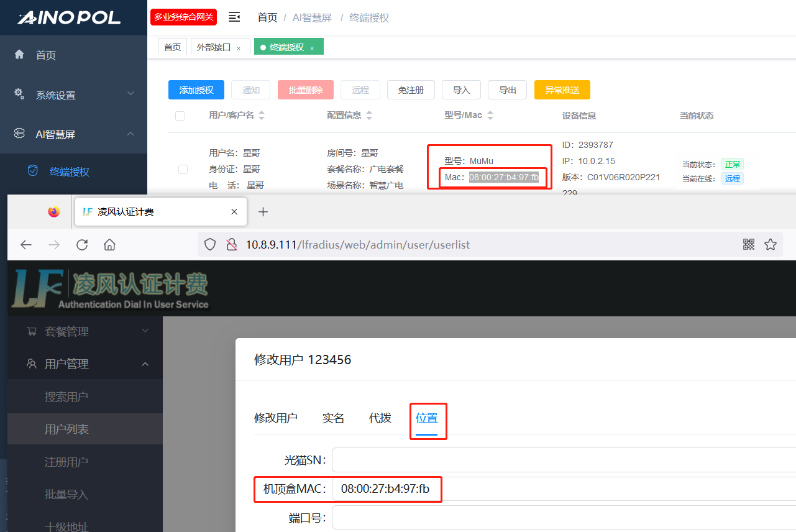
Task: Click the orange 异常推送 button
Action: pos(562,90)
